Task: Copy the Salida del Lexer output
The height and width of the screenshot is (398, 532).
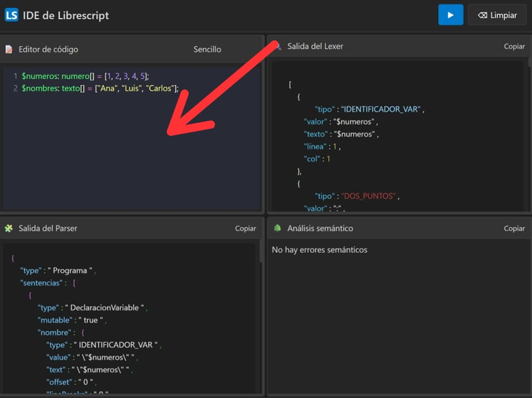Action: coord(514,46)
